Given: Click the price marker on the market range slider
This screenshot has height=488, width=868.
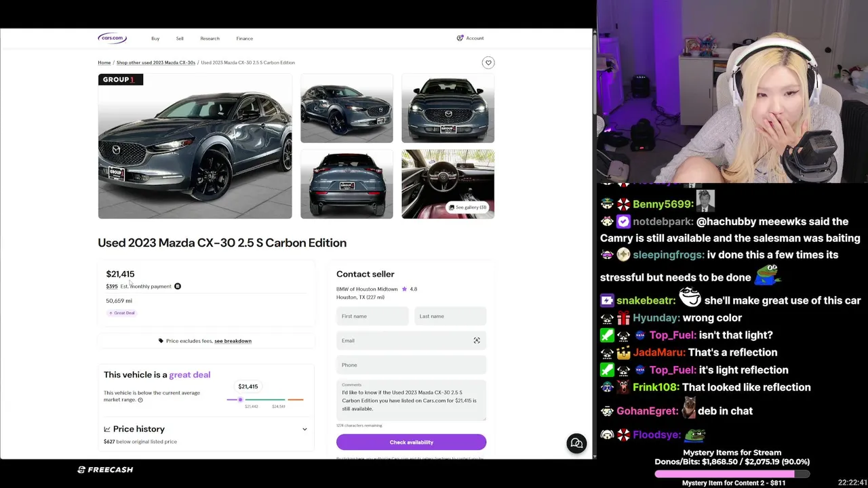Looking at the screenshot, I should click(x=240, y=400).
